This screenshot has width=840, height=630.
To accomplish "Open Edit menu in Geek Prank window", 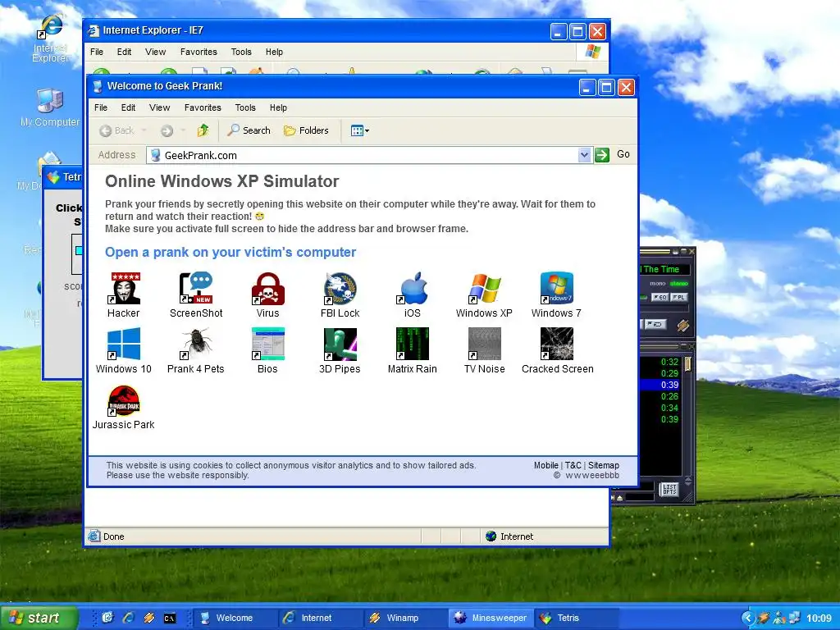I will (128, 107).
